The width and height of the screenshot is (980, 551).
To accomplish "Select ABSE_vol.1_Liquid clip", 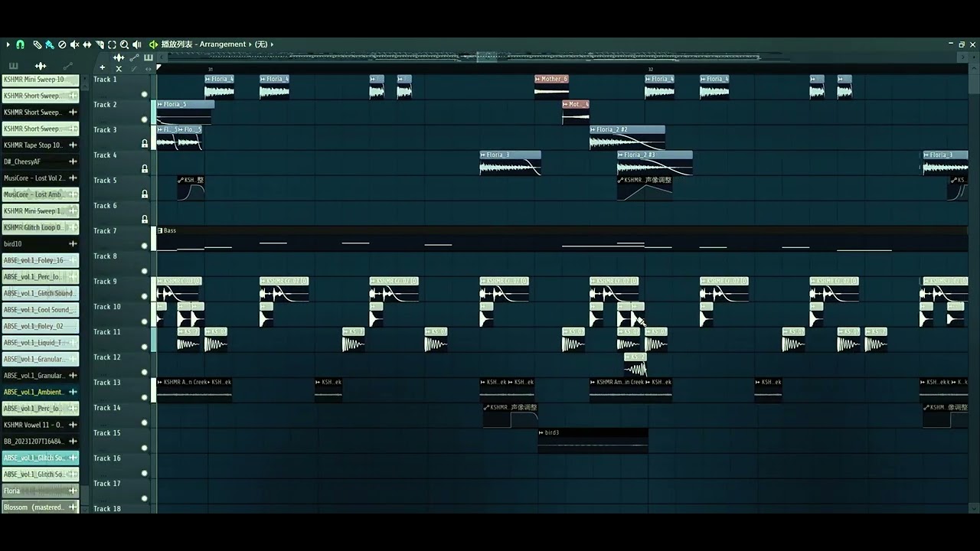I will (41, 343).
